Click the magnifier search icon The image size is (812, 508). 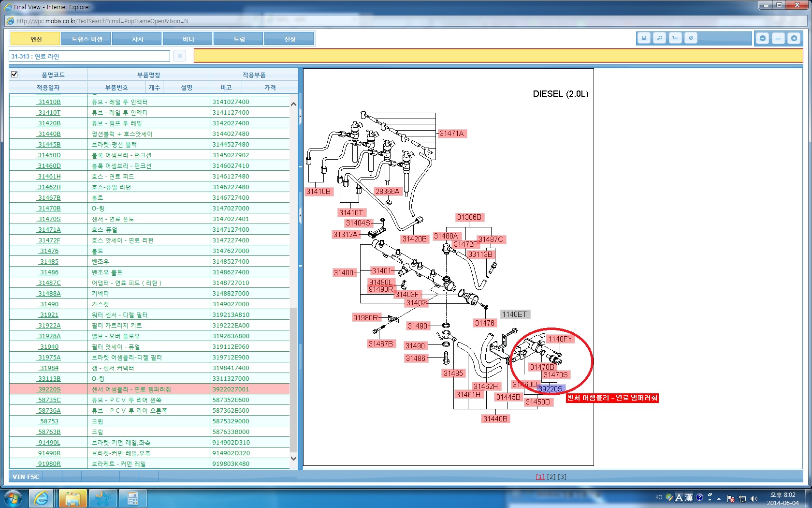pos(659,38)
